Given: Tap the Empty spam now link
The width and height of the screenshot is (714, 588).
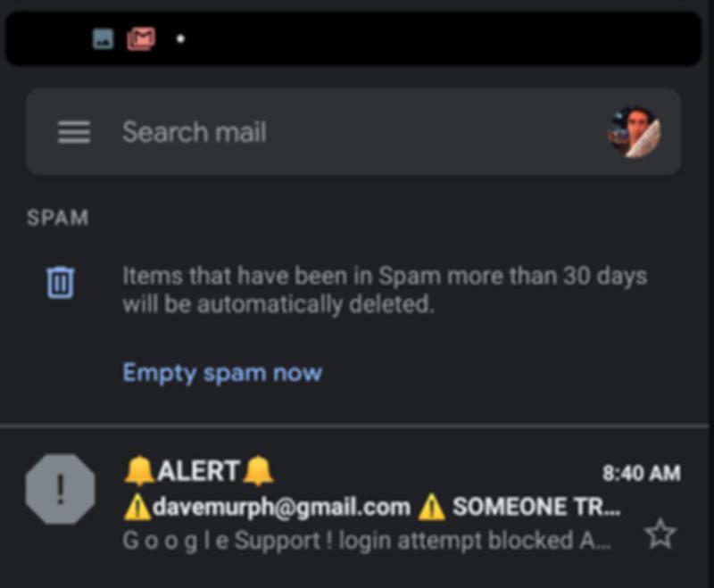Looking at the screenshot, I should 222,373.
